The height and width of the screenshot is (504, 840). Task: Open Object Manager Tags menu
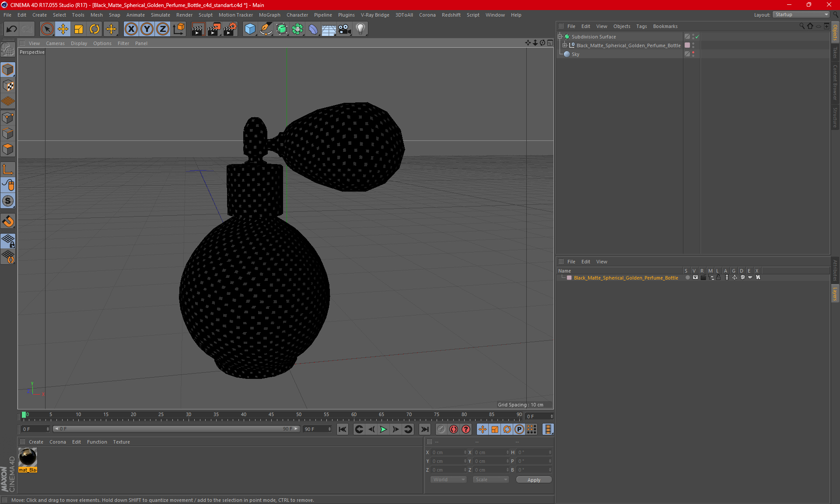click(x=641, y=26)
